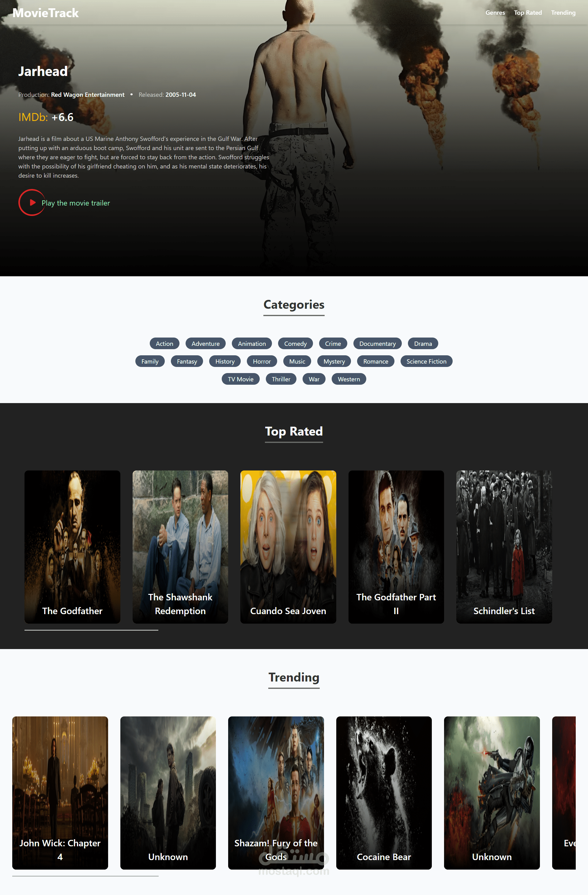
Task: Open Schindler's List movie card
Action: click(x=504, y=546)
